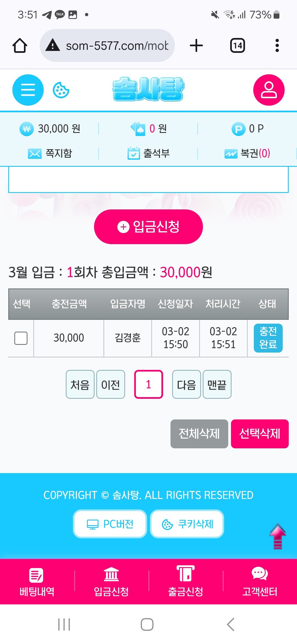Open the 쪽지함 message box

(x=50, y=153)
